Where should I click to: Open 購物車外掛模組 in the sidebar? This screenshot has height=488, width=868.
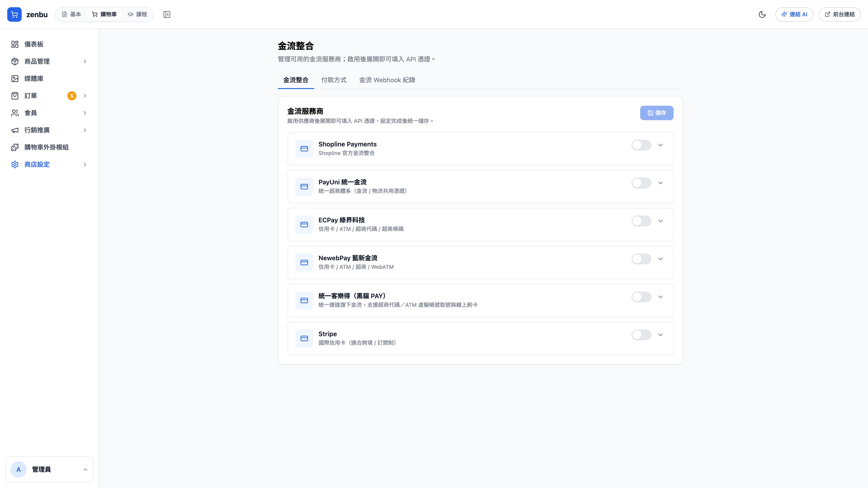tap(50, 147)
